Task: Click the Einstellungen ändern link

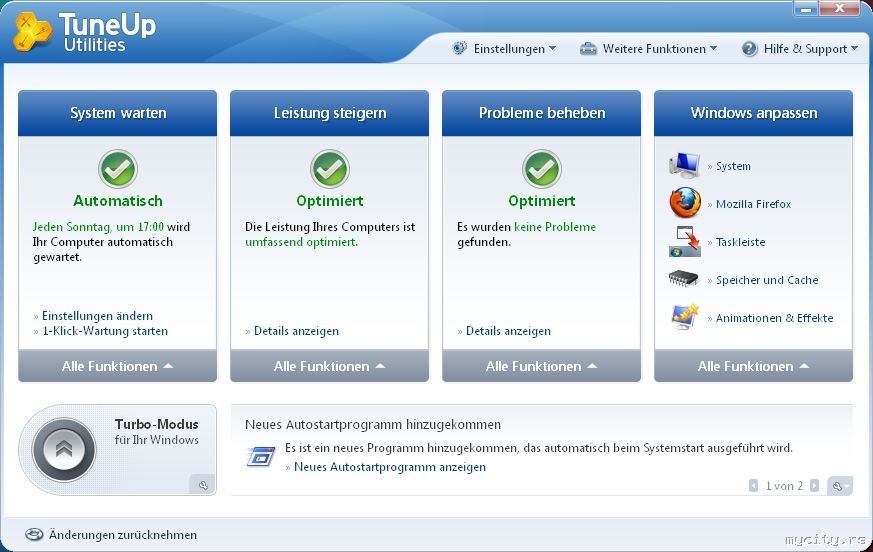Action: coord(97,316)
